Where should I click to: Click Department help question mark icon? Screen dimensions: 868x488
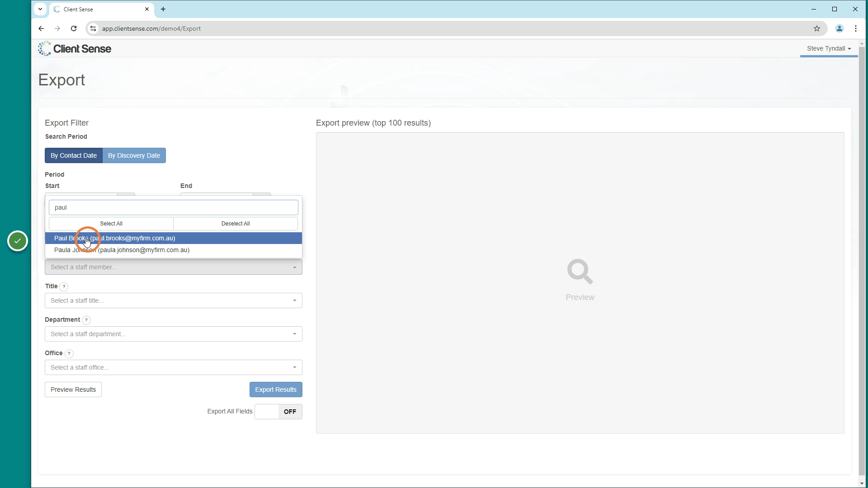pos(86,320)
